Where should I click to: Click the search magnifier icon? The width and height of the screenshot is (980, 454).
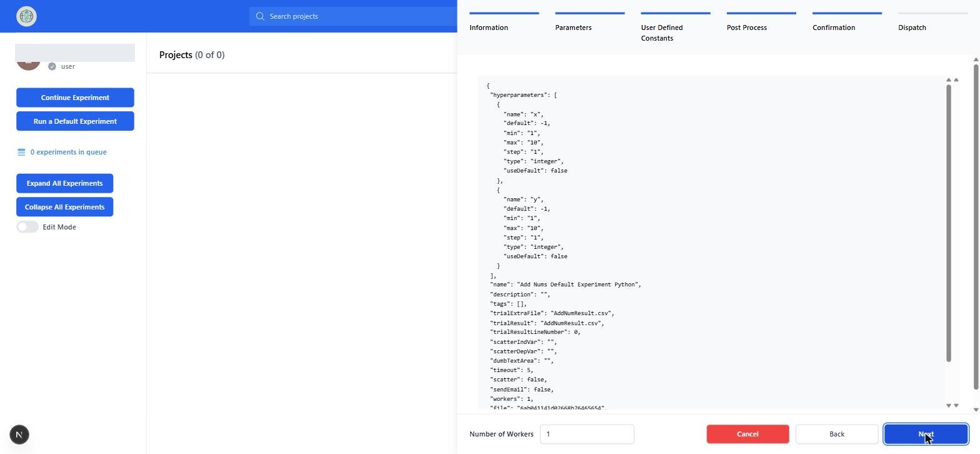[260, 16]
